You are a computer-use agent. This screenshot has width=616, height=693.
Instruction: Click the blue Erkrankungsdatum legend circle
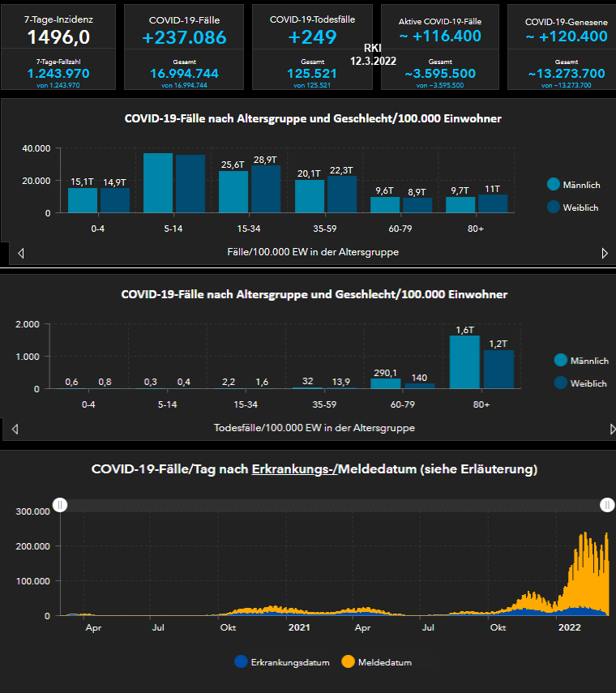(240, 661)
